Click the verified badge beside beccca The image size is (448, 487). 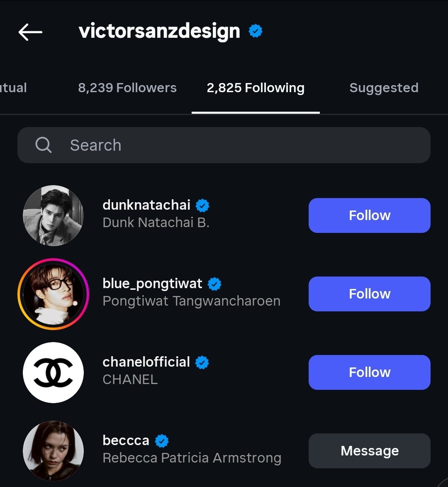(x=161, y=441)
